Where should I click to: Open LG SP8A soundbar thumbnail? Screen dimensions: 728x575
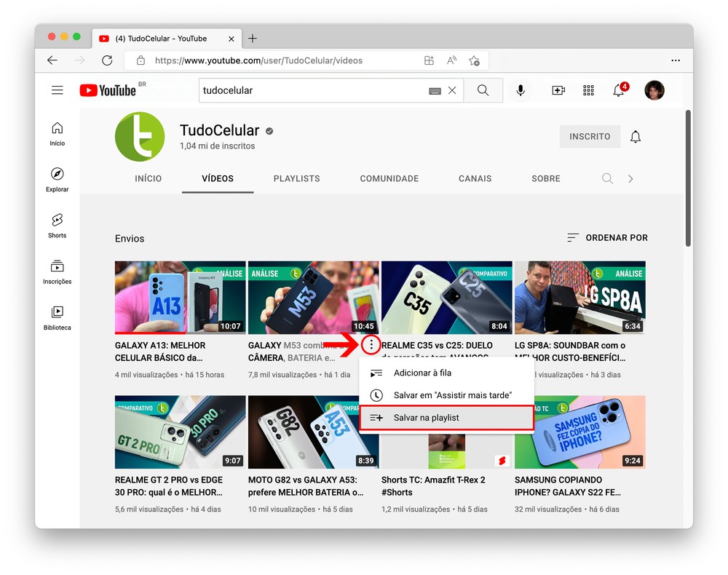[x=580, y=297]
